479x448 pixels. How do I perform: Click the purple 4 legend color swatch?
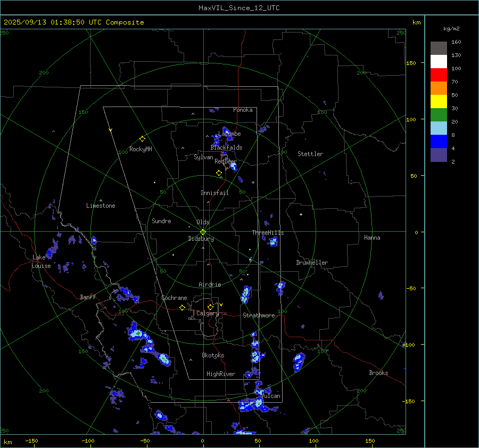point(439,154)
